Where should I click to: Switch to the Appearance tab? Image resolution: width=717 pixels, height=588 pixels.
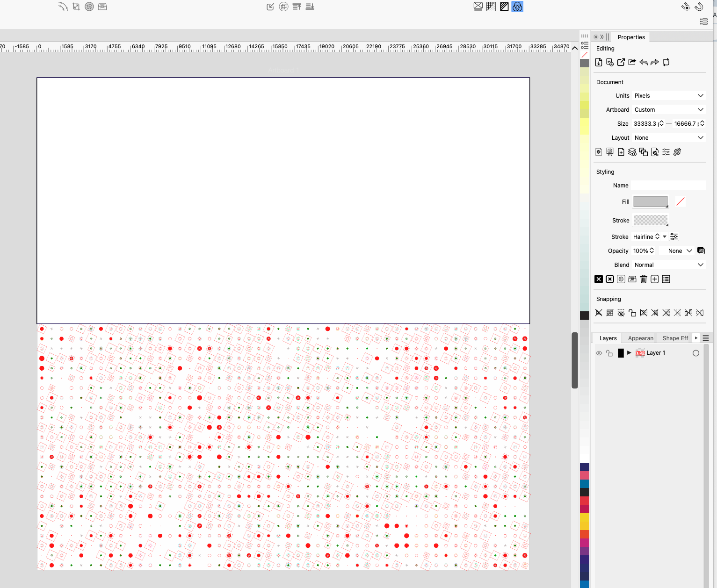tap(640, 338)
